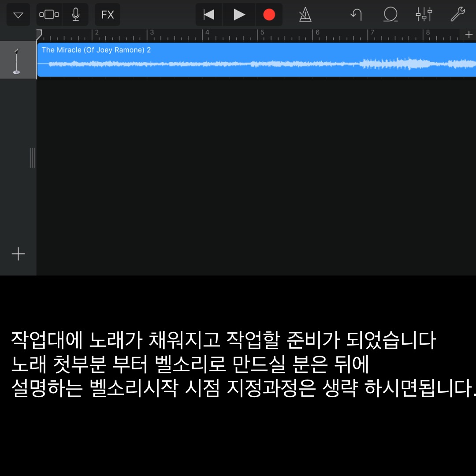Switch to the Tracks view button
476x476 pixels.
tap(49, 15)
